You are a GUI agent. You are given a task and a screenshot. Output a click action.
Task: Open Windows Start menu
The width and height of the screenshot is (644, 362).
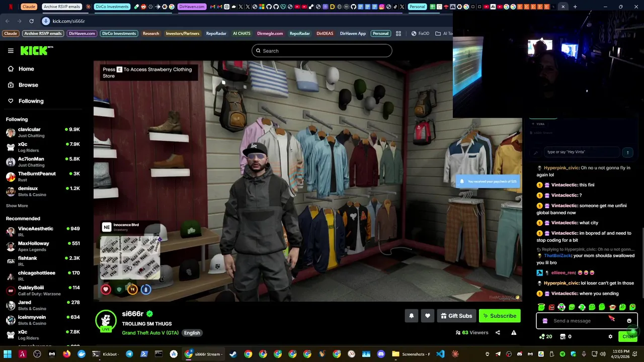click(x=8, y=354)
